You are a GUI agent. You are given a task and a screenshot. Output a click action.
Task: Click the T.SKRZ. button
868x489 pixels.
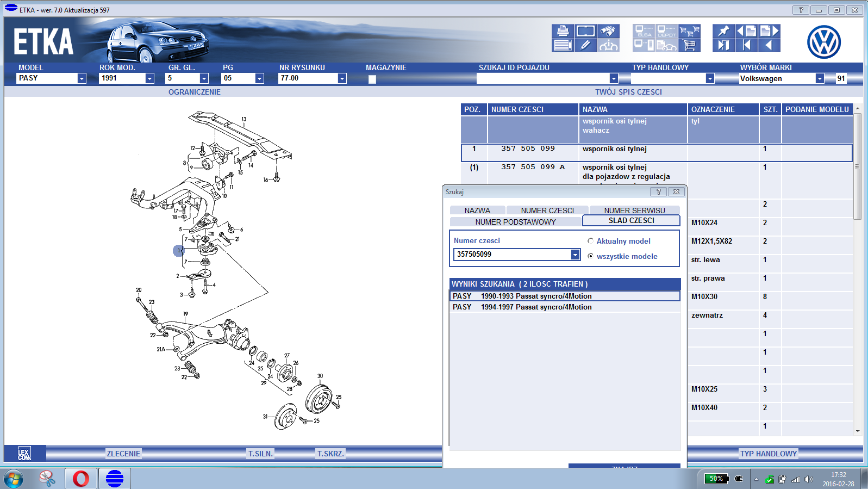[x=330, y=454]
